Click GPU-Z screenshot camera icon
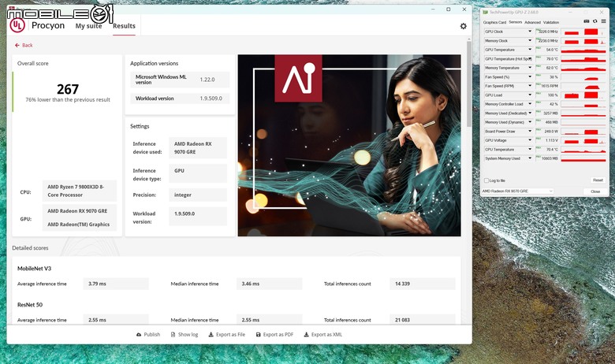This screenshot has height=364, width=615. [587, 21]
